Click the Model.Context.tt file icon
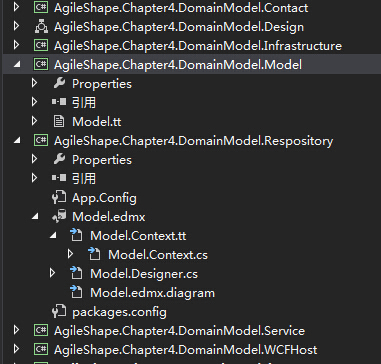Viewport: 381px width, 364px height. tap(76, 235)
